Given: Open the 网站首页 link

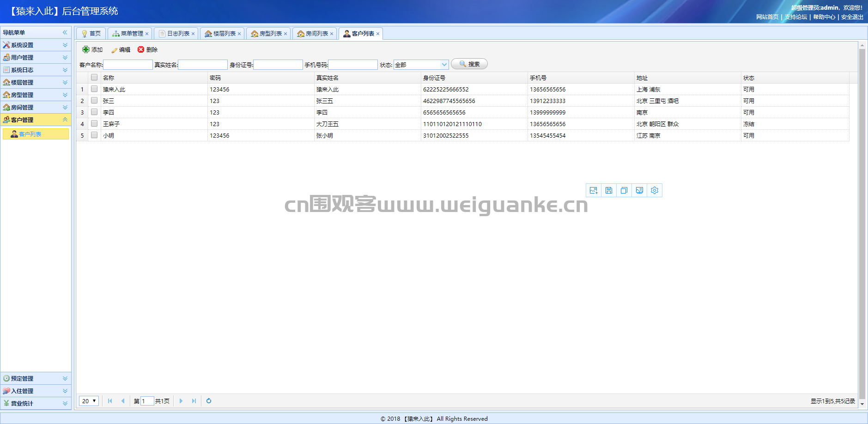Looking at the screenshot, I should point(767,17).
